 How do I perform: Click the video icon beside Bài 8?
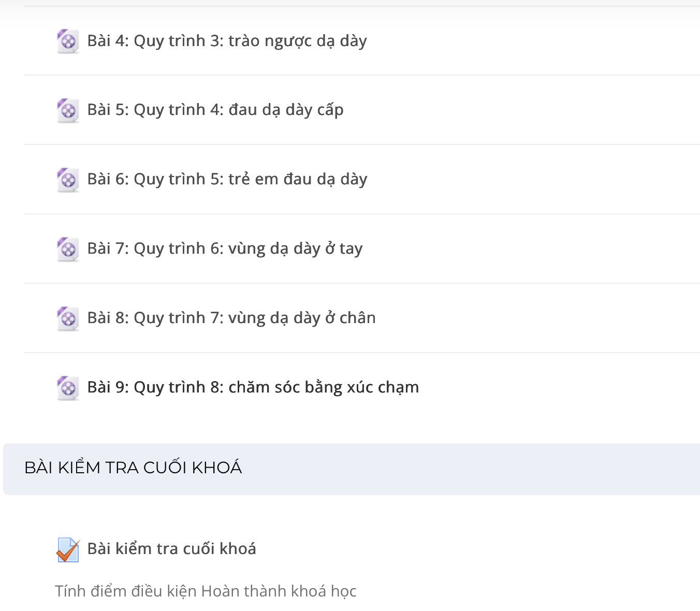tap(68, 318)
